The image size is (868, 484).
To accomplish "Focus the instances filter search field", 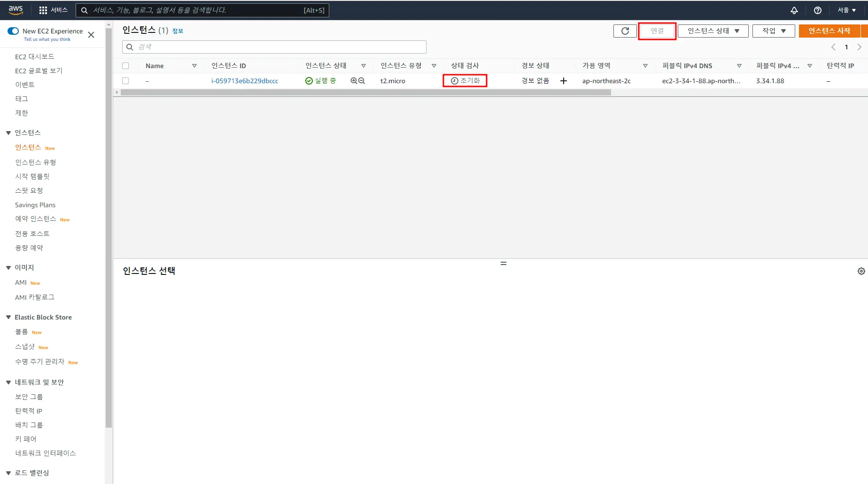I will point(274,47).
